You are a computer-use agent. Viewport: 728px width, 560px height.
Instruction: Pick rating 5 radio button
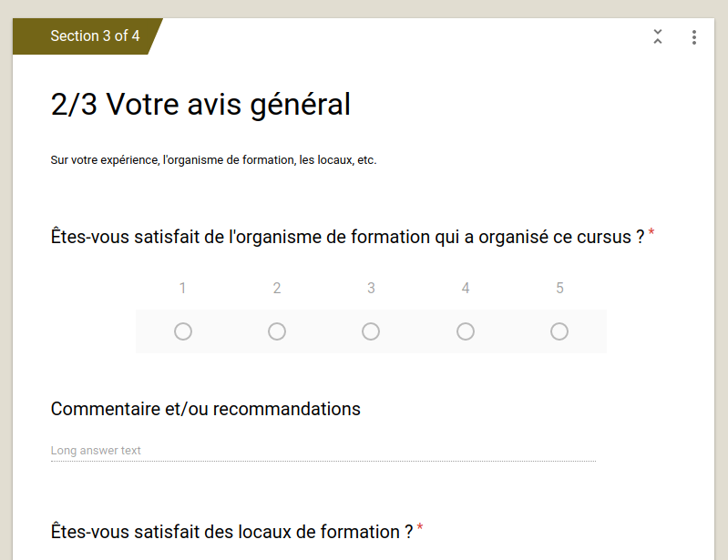(x=559, y=331)
